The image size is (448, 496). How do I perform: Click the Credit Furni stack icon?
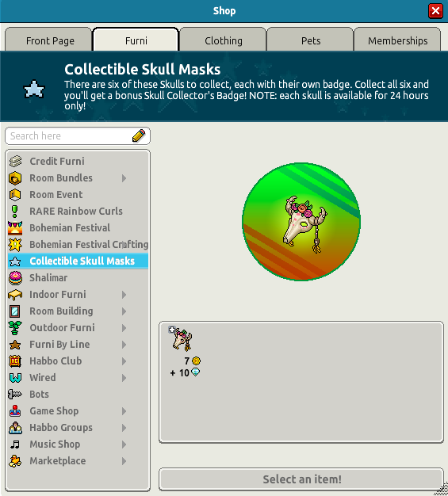(15, 162)
